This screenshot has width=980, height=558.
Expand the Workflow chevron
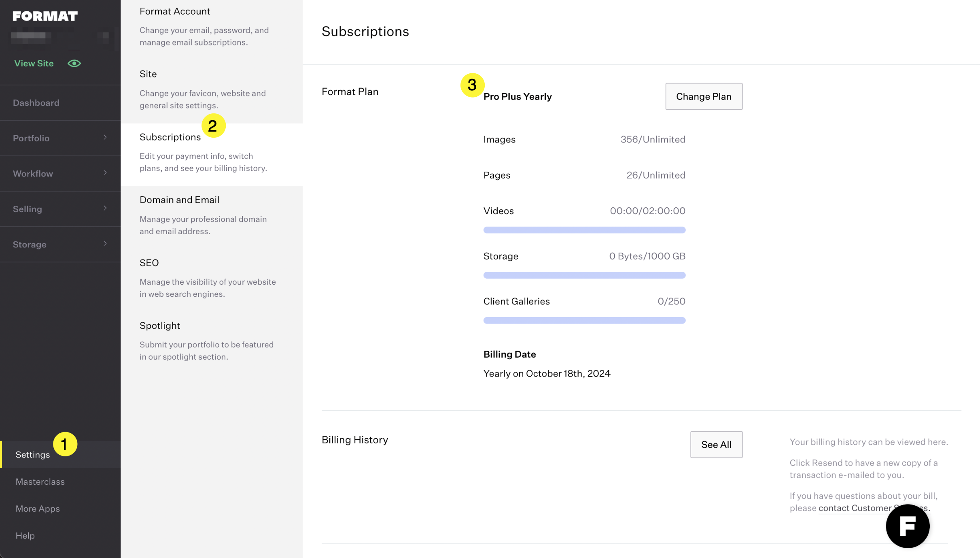(105, 173)
